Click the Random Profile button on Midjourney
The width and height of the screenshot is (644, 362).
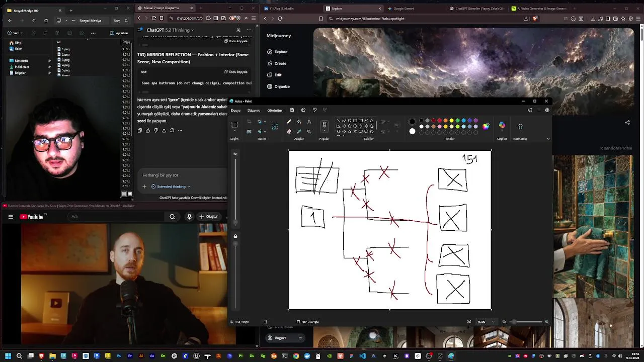[616, 148]
